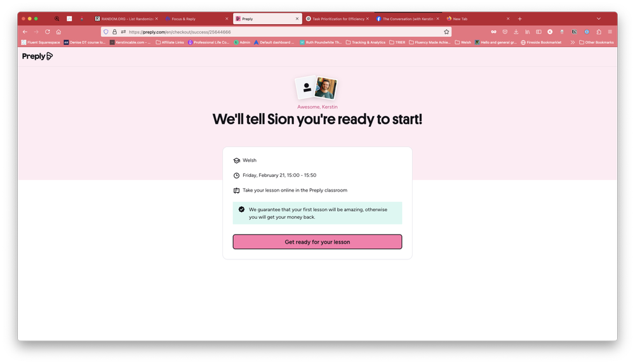This screenshot has width=635, height=364.
Task: Open the white circle K extension
Action: click(550, 32)
